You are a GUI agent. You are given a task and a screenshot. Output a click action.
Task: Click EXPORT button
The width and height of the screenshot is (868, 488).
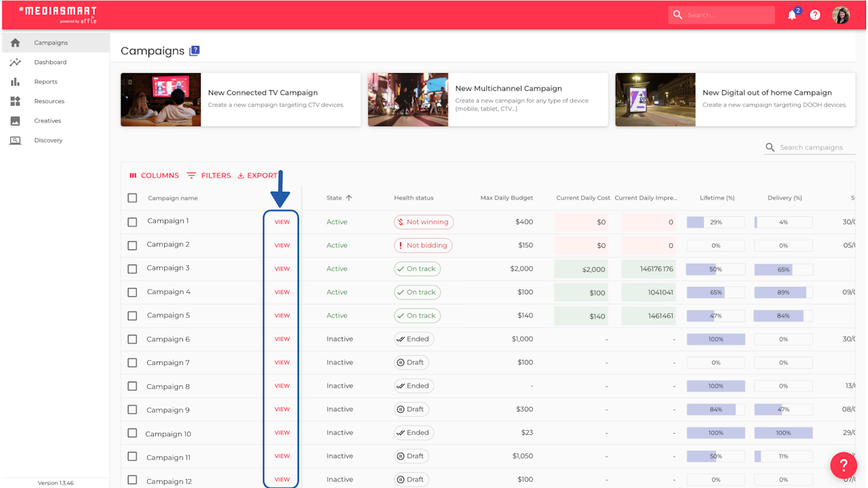258,176
